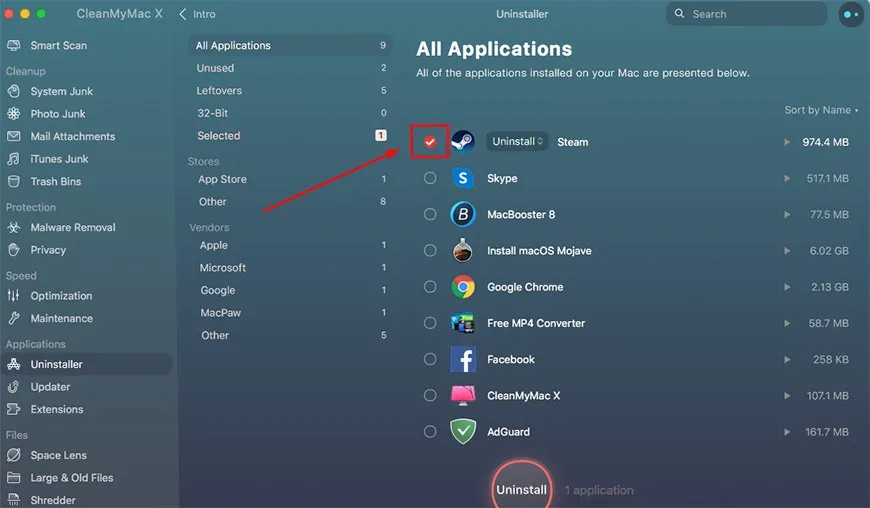The height and width of the screenshot is (508, 870).
Task: Click the Smart Scan monitor icon
Action: [14, 45]
